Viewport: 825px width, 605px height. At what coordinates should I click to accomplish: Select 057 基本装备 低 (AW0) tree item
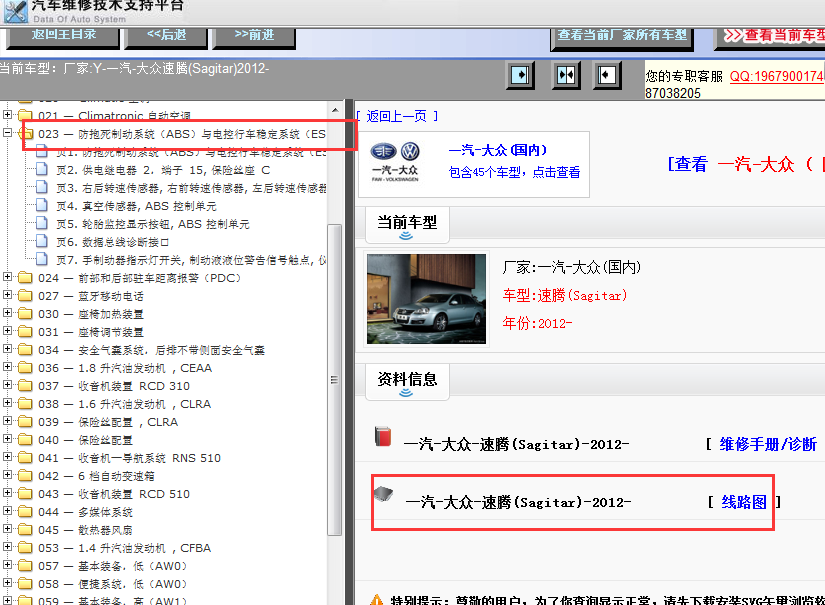pyautogui.click(x=112, y=566)
